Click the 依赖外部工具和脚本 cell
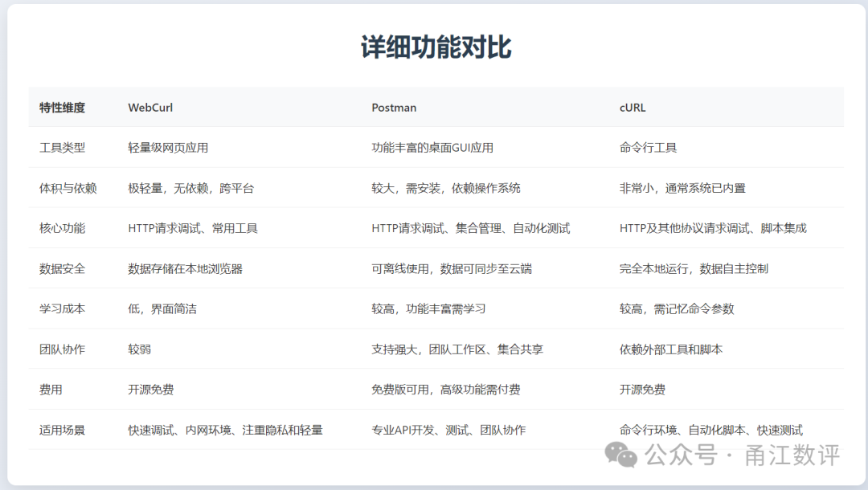This screenshot has width=868, height=490. pos(671,349)
